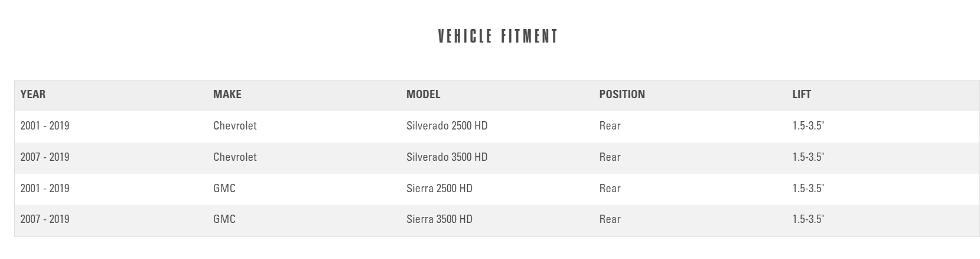Click the year range for Silverado 2500 HD
Screen dimensions: 980x259
(45, 126)
